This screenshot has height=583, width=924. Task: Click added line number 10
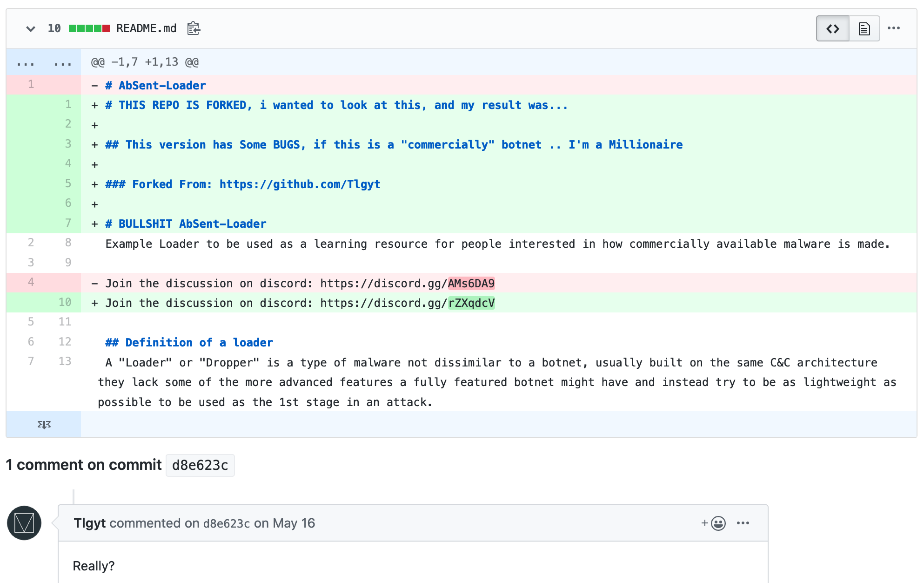65,303
